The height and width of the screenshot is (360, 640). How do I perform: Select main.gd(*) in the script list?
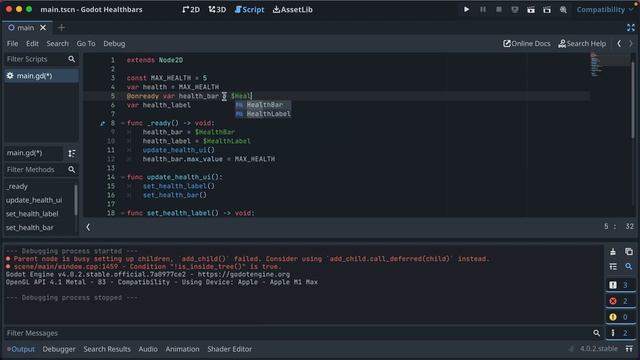point(41,76)
